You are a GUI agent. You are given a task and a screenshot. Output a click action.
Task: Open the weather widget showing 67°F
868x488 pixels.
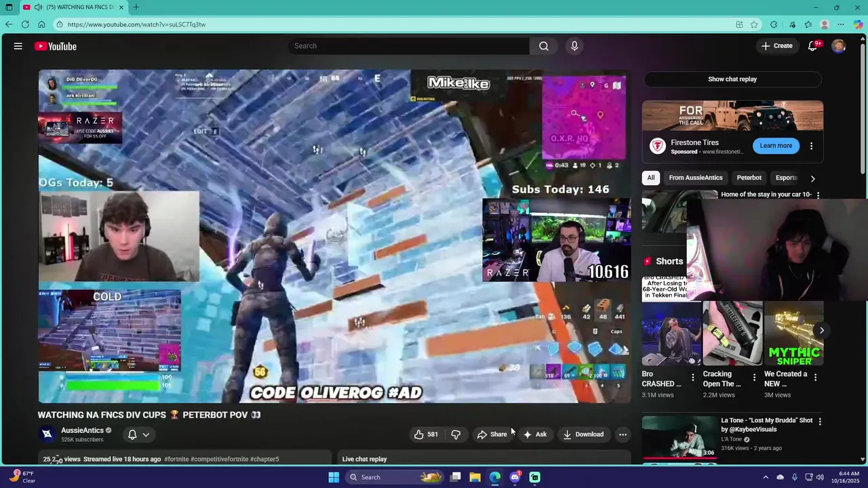22,477
